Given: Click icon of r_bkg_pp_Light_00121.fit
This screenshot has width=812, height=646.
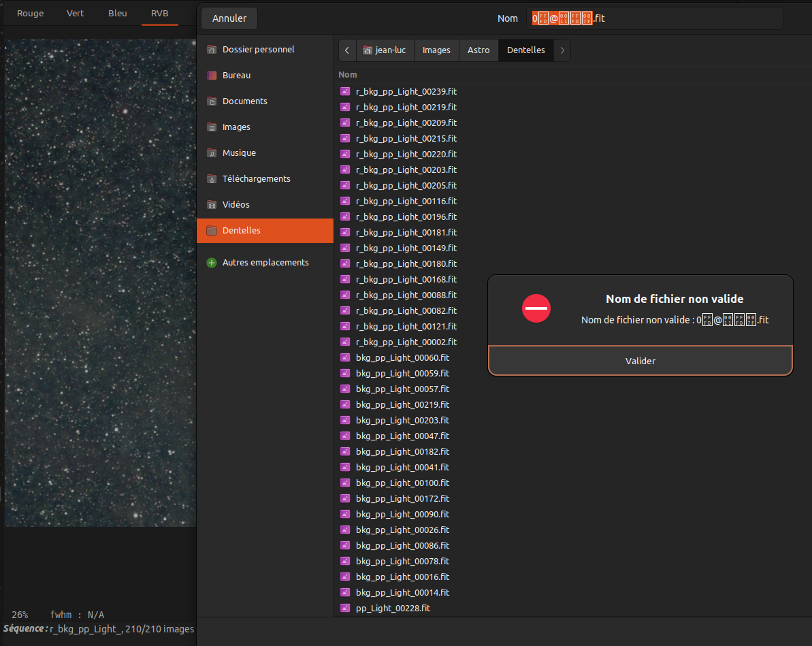Looking at the screenshot, I should (345, 326).
